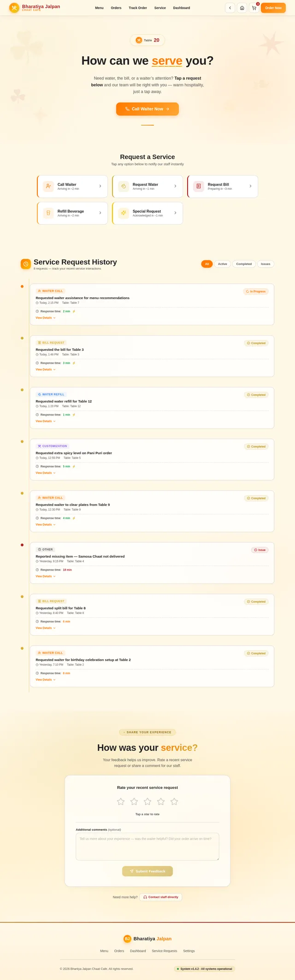
Task: Open Track Order in the header nav
Action: (138, 8)
